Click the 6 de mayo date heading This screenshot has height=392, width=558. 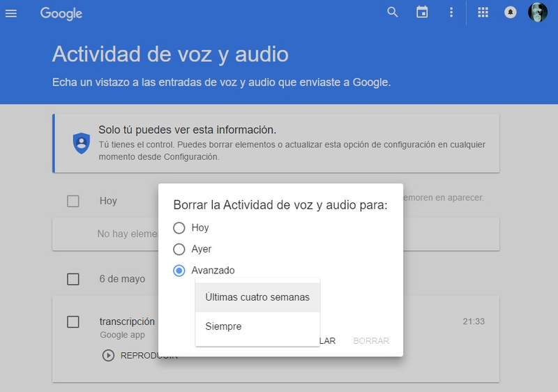point(122,279)
